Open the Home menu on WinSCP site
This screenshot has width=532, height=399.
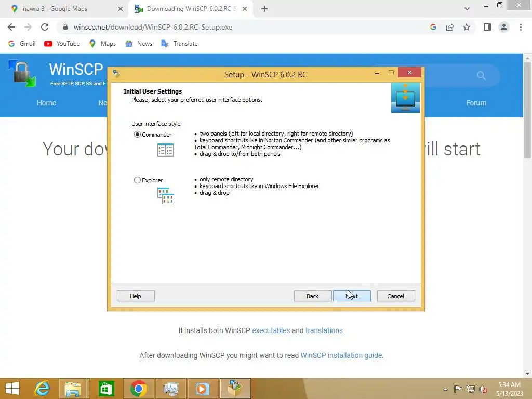[x=46, y=103]
